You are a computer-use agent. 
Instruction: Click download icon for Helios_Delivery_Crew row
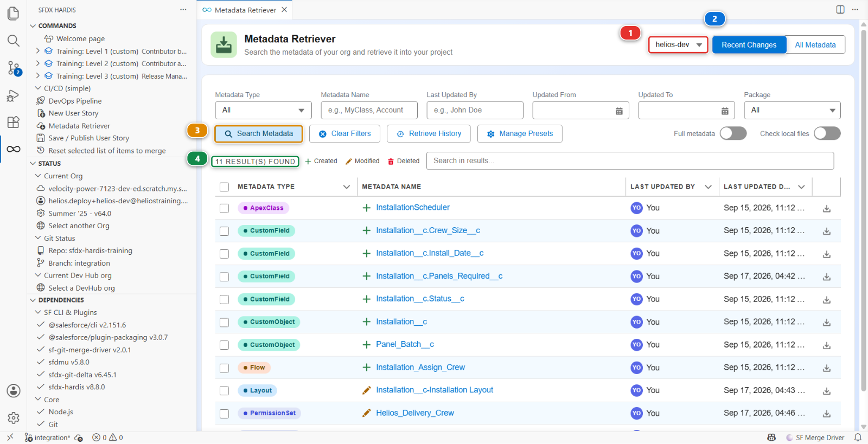pyautogui.click(x=827, y=414)
